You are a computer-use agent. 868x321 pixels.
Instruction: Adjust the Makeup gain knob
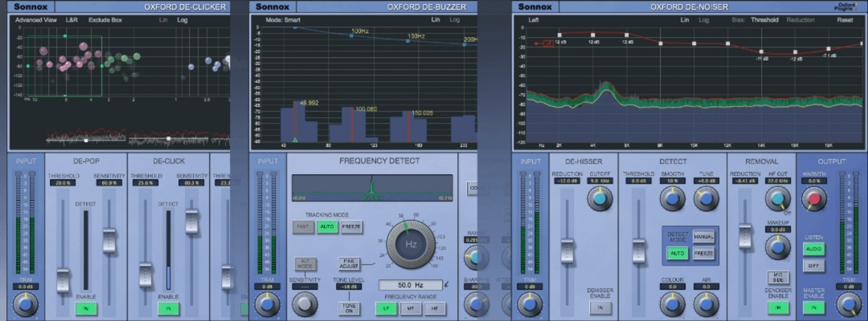pyautogui.click(x=777, y=247)
